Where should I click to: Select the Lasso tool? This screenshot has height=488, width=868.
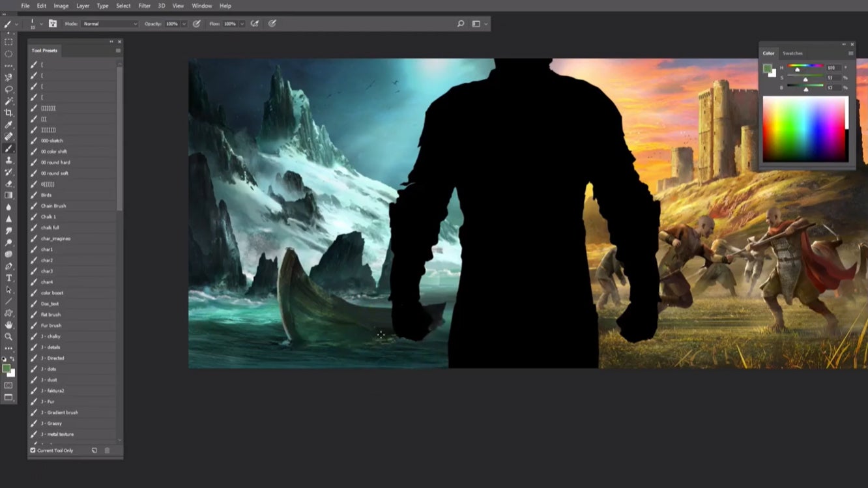pyautogui.click(x=8, y=89)
